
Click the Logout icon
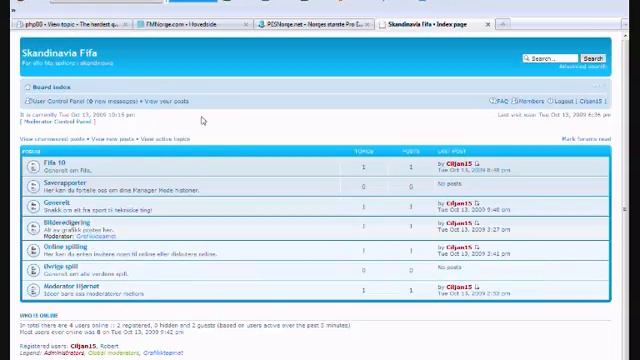550,101
